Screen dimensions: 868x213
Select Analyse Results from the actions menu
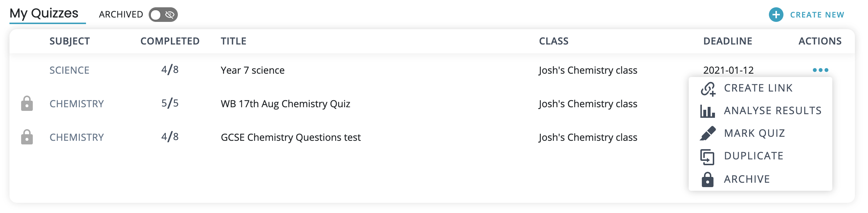pos(773,111)
